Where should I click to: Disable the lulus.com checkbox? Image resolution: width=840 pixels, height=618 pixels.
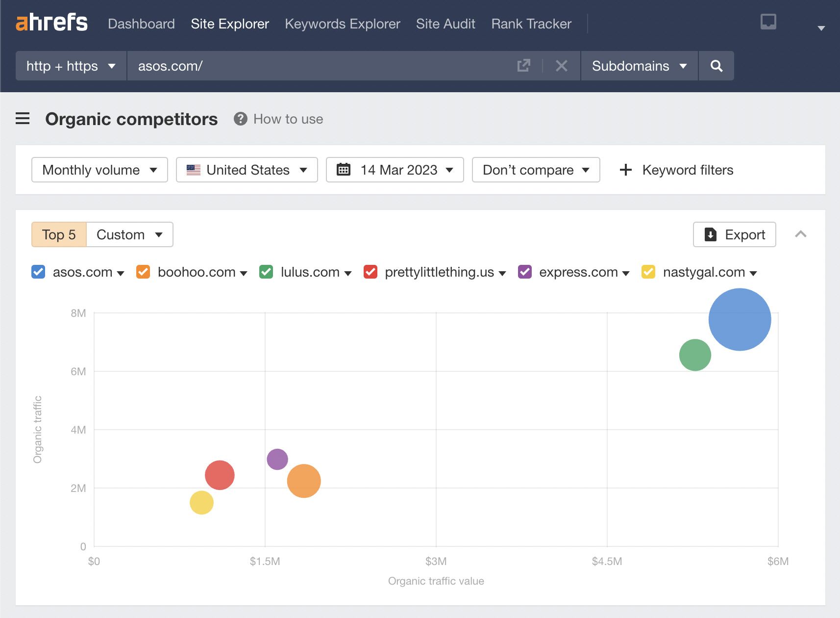266,272
